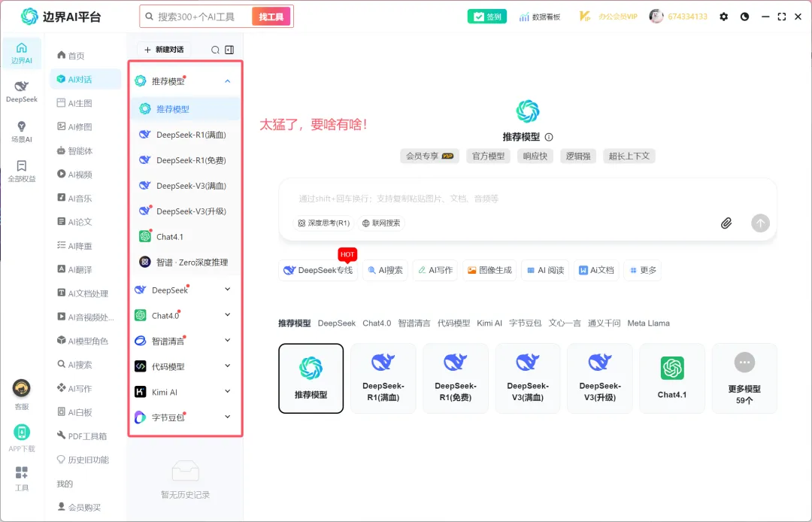Toggle dark mode theme icon

[x=744, y=17]
